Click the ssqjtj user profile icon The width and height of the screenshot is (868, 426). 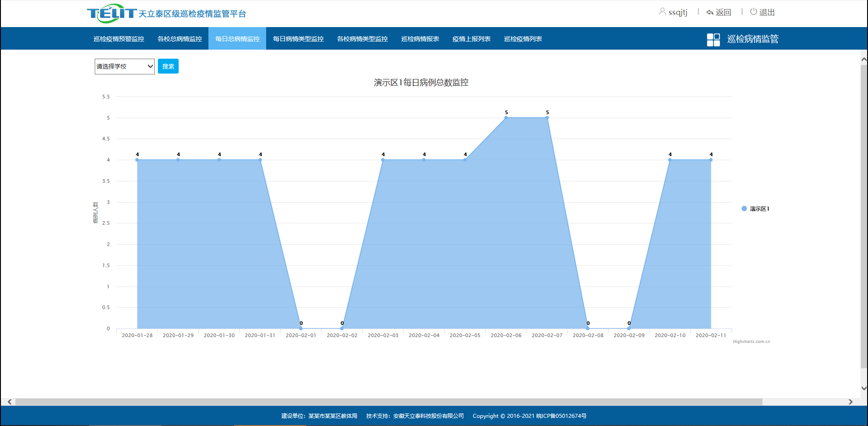(x=662, y=12)
